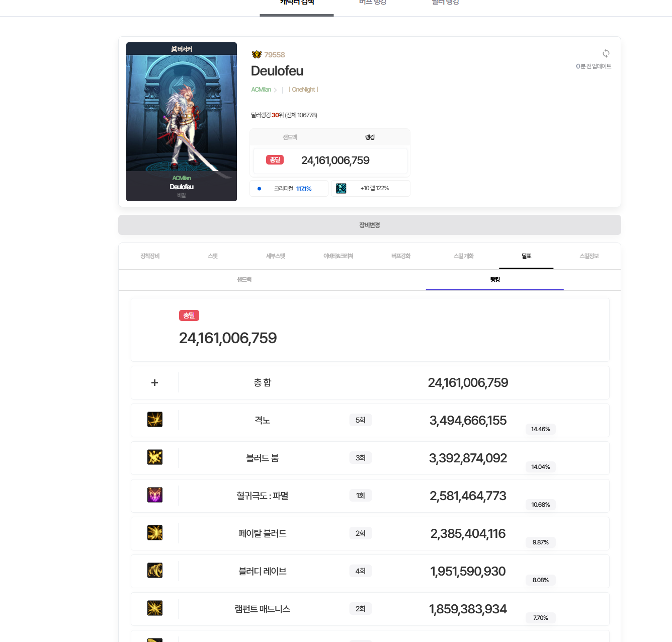
Task: Click the 격노 skill icon
Action: click(155, 420)
